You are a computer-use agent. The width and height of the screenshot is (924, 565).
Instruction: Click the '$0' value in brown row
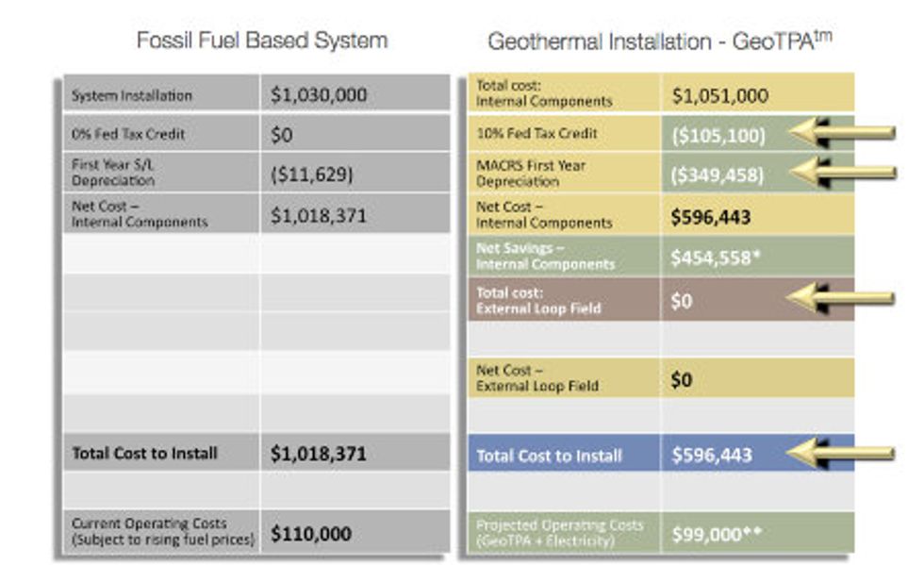tap(682, 302)
